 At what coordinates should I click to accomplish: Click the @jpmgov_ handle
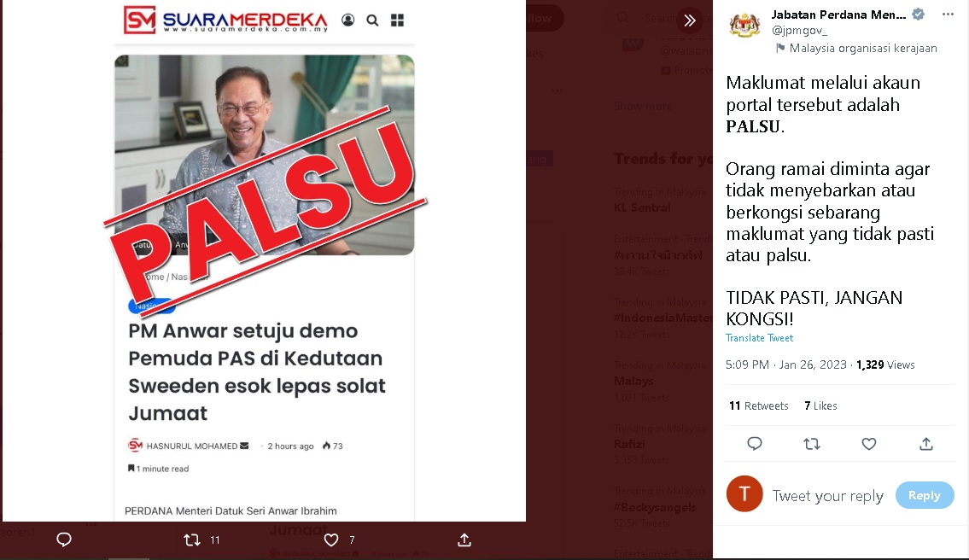(799, 30)
